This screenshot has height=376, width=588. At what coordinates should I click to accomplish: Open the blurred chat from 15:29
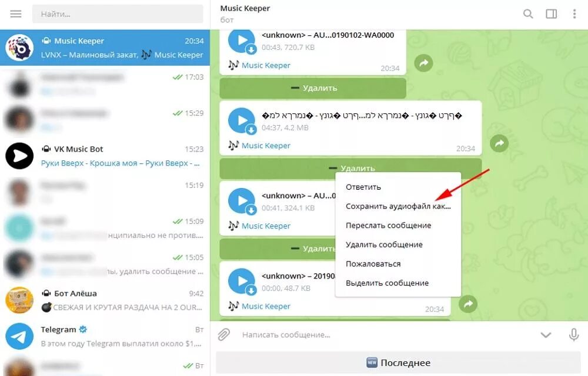[105, 120]
